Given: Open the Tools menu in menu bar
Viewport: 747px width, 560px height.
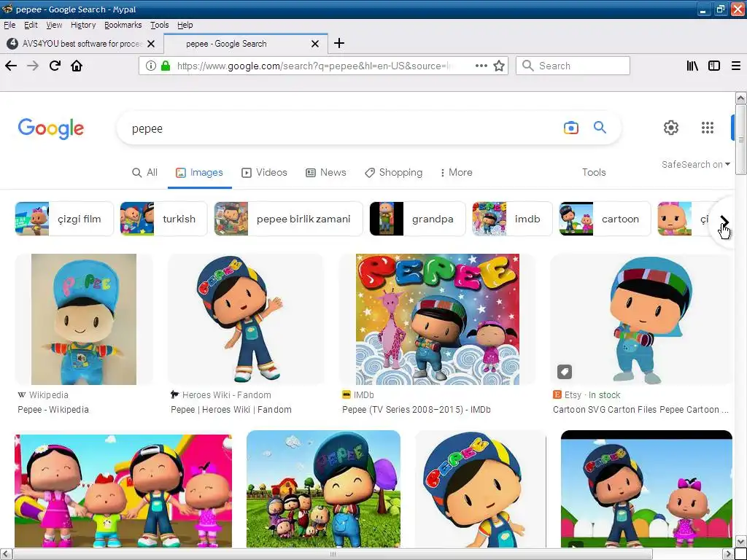Looking at the screenshot, I should [159, 25].
